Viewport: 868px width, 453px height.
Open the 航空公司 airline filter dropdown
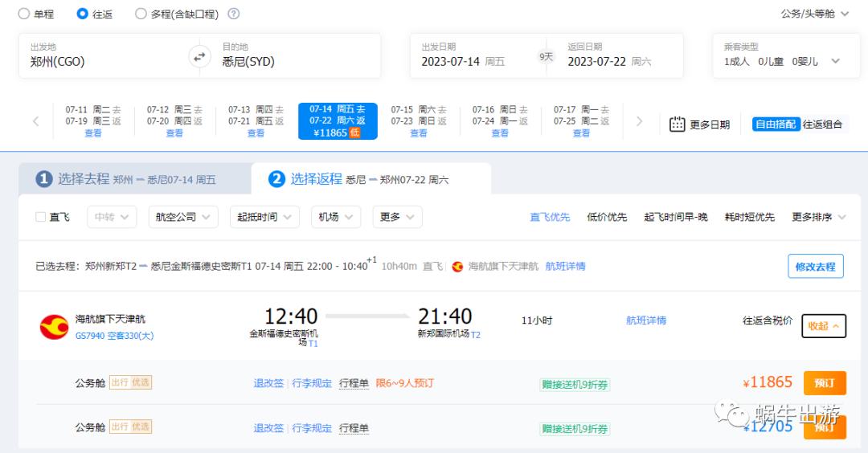(183, 217)
